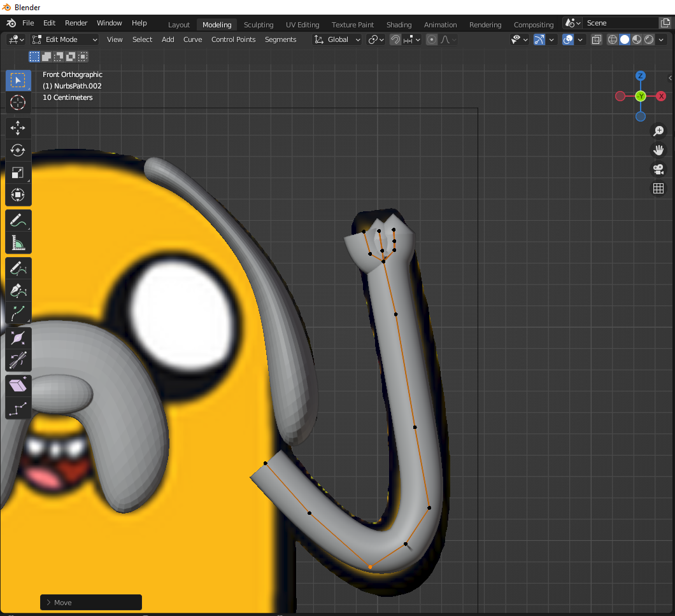Viewport: 675px width, 616px height.
Task: Open the Render menu
Action: [x=76, y=24]
